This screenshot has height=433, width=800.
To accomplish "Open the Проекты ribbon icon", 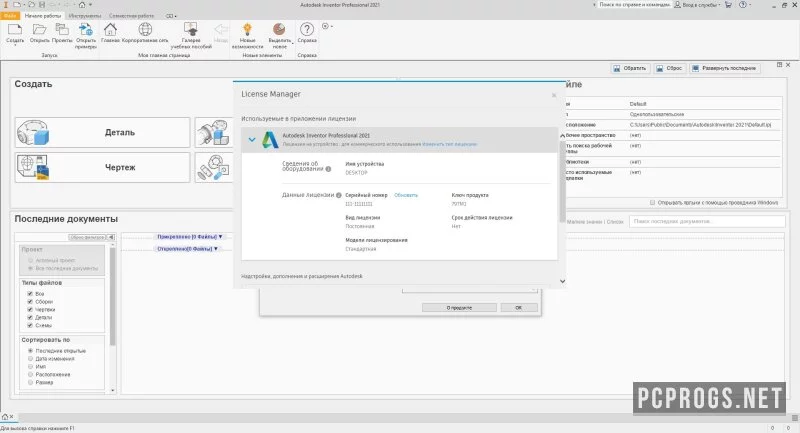I will [x=62, y=30].
